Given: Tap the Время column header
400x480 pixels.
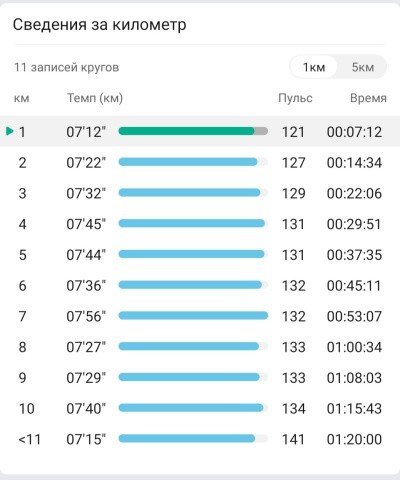Looking at the screenshot, I should [x=368, y=98].
